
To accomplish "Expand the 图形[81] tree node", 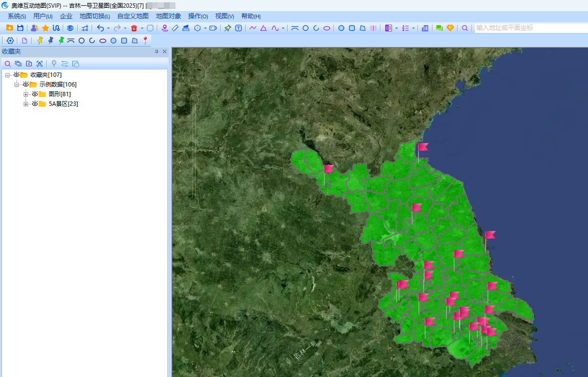I will [x=26, y=94].
